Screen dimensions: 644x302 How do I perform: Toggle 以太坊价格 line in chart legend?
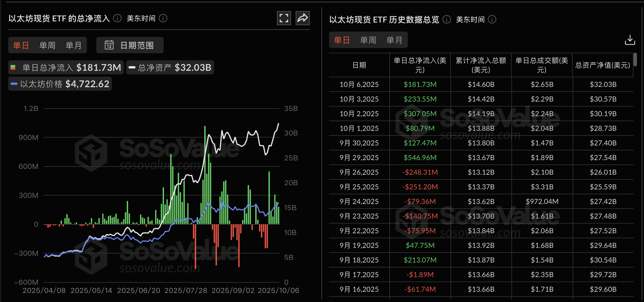pos(60,84)
